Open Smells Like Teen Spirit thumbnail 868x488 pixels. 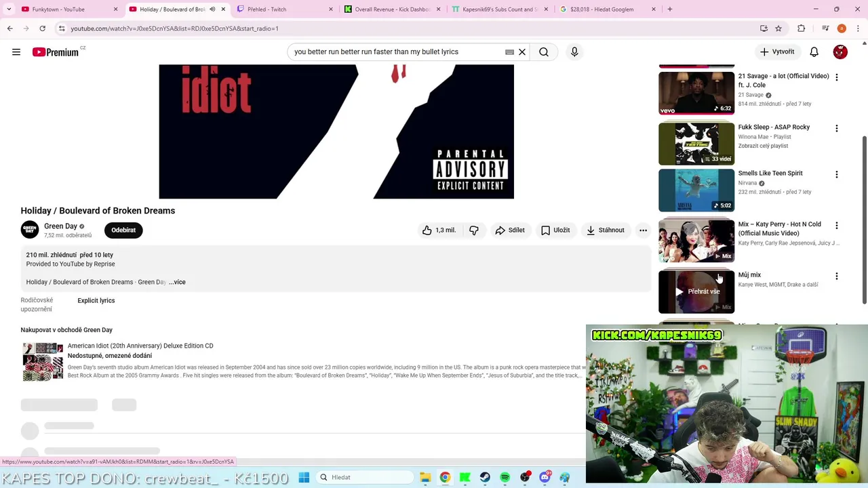[696, 190]
